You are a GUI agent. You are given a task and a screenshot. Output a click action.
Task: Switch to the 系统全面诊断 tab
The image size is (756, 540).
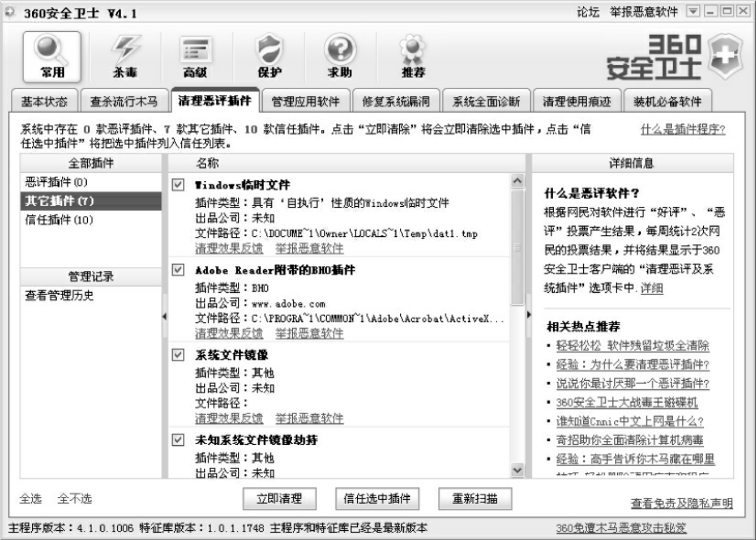(x=486, y=101)
